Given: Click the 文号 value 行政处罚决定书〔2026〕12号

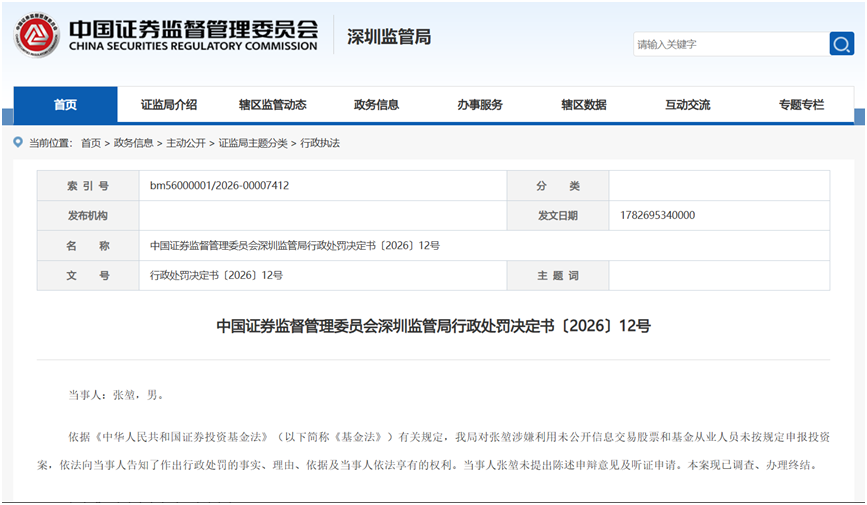Looking at the screenshot, I should point(216,275).
